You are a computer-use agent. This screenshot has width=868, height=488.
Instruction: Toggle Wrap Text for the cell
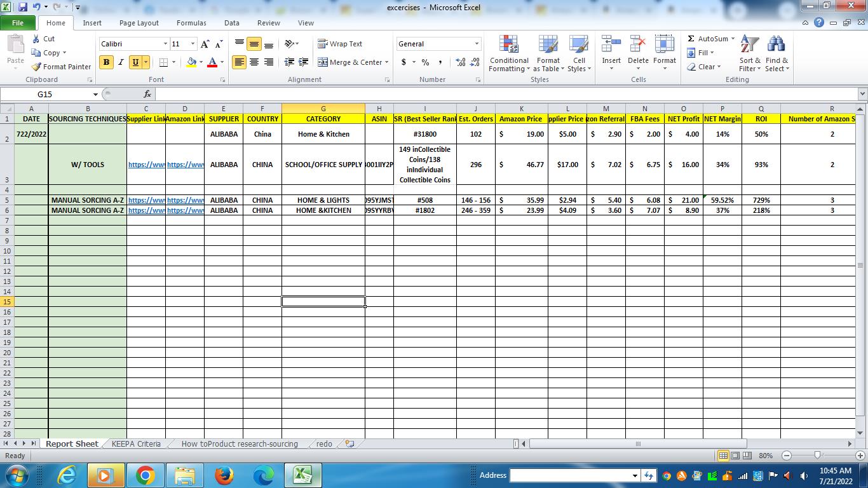click(340, 44)
